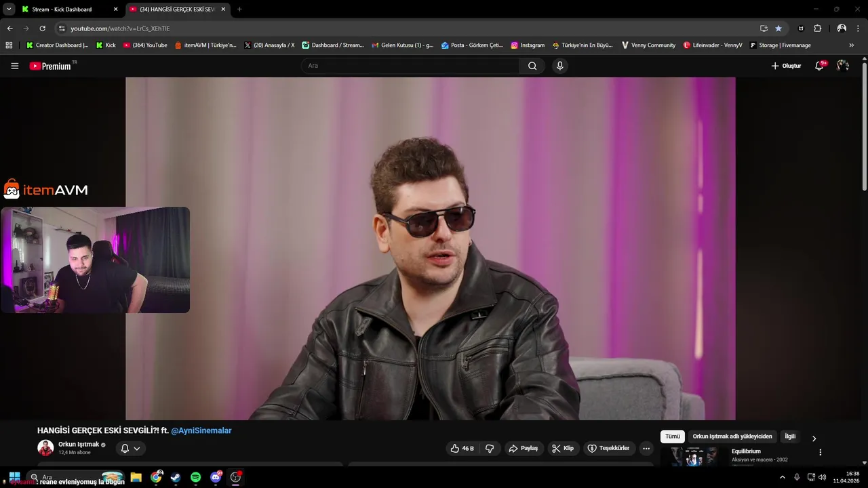Select 'Orkun Işıtmak adlı yükleyiciden' chip
Screen dimensions: 868x488
[x=732, y=436]
